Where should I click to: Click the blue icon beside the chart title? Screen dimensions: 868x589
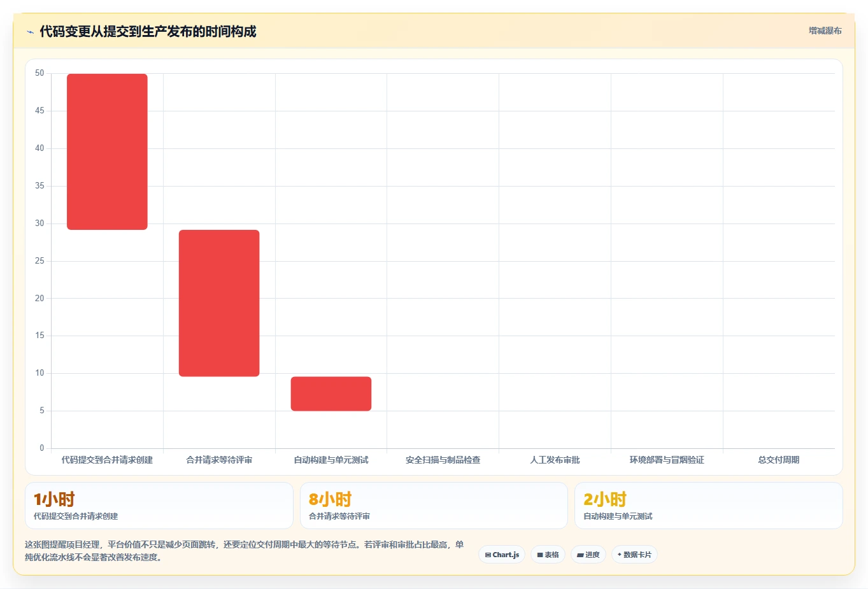(30, 32)
